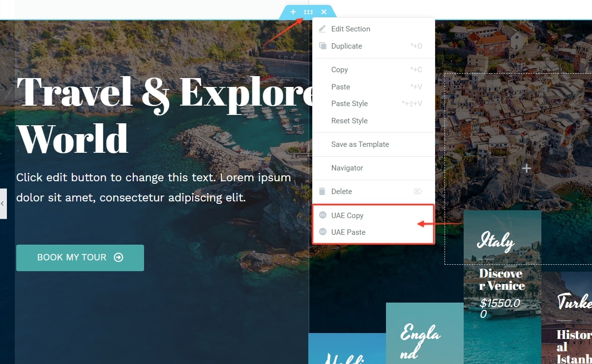The image size is (592, 364).
Task: Click the England destination card
Action: tap(425, 333)
